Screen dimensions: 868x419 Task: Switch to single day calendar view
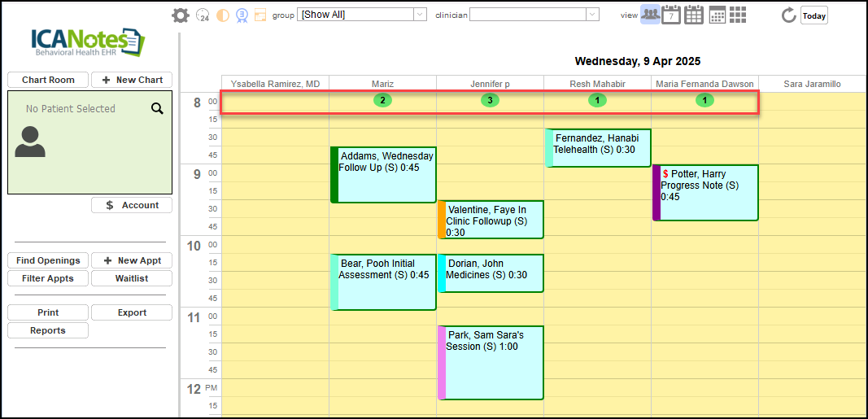pyautogui.click(x=671, y=15)
